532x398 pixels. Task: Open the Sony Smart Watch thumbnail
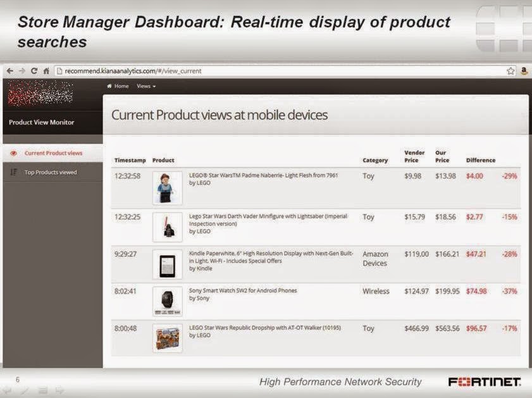(167, 301)
